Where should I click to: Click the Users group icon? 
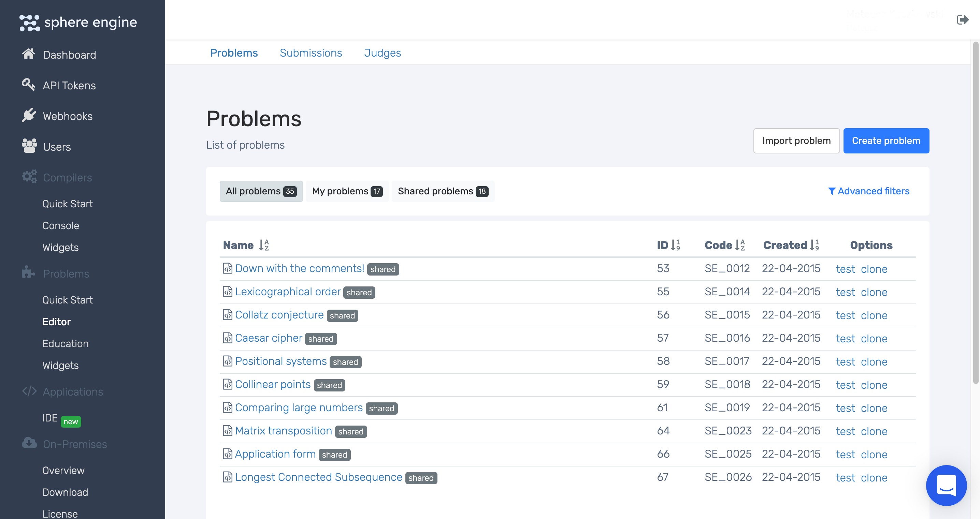point(29,146)
